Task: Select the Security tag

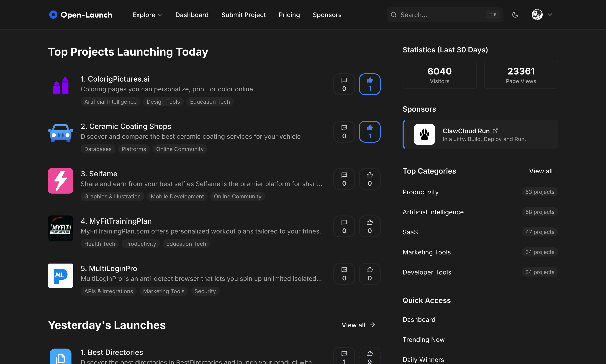Action: click(205, 291)
